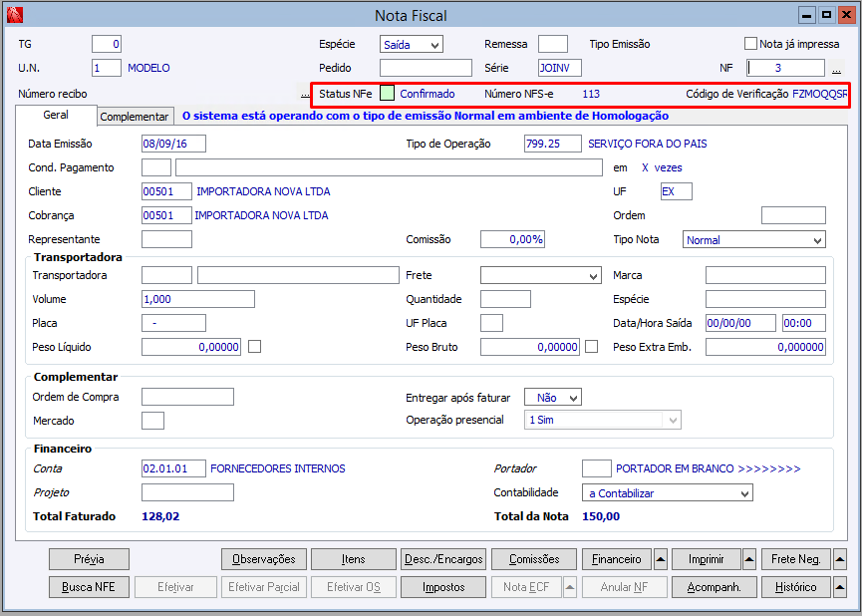Toggle the checkbox next to Peso Líquido
This screenshot has width=862, height=616.
[254, 347]
